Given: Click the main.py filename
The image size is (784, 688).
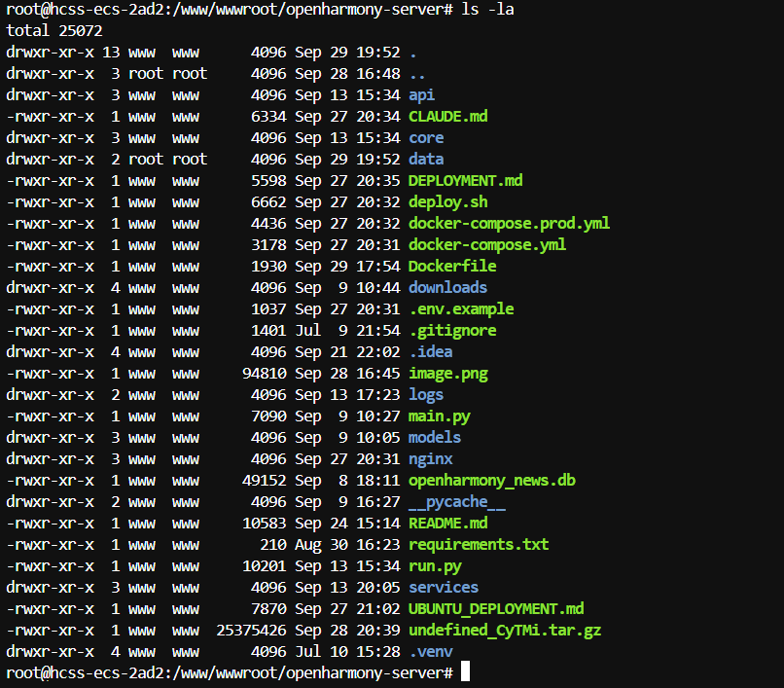Looking at the screenshot, I should tap(439, 416).
